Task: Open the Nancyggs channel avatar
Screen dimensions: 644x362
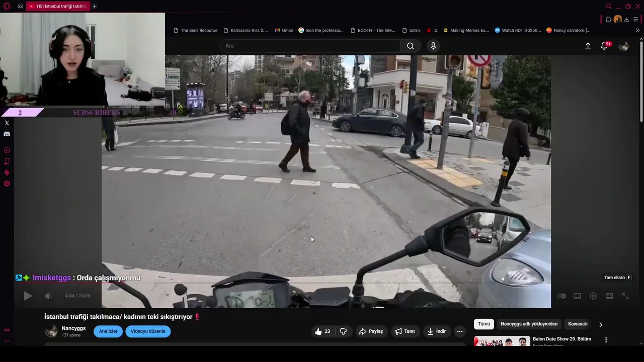Action: pyautogui.click(x=51, y=331)
